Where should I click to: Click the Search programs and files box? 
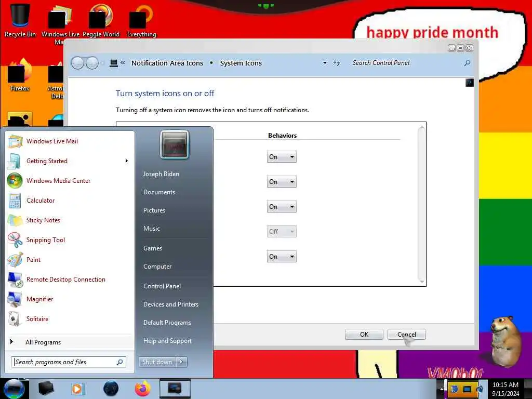coord(68,362)
